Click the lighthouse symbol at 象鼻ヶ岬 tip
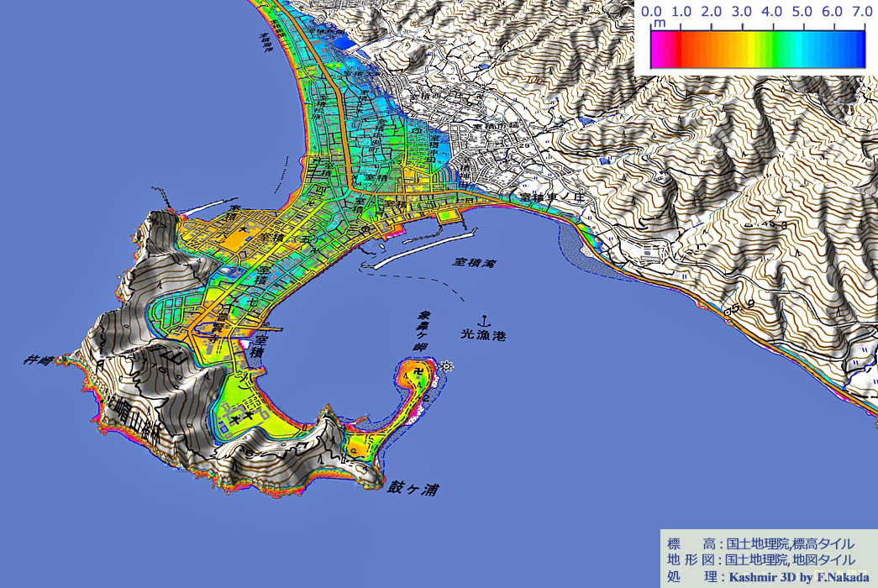878x588 pixels. click(446, 366)
